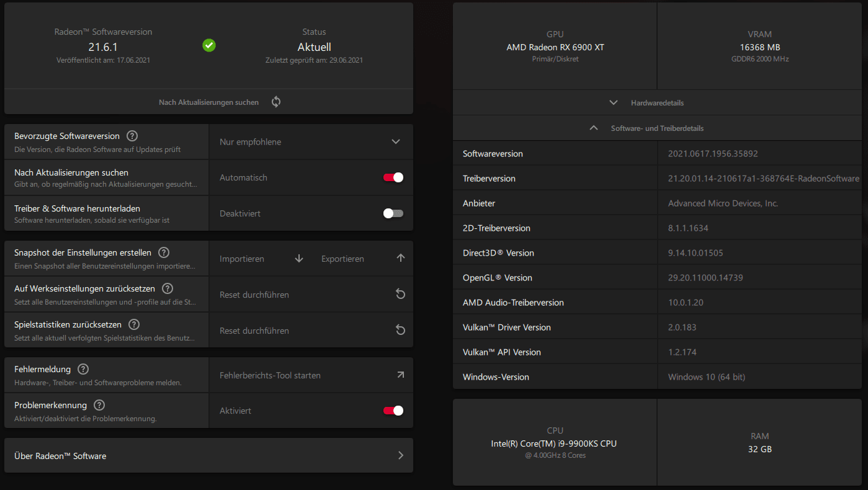Open the Über Radeon Software row
The width and height of the screenshot is (868, 490).
pyautogui.click(x=208, y=455)
